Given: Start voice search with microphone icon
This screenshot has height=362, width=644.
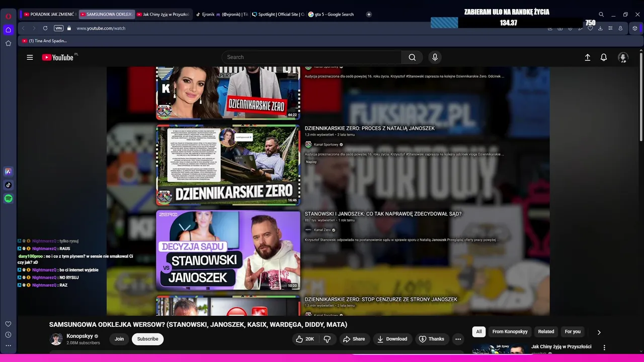Looking at the screenshot, I should tap(435, 57).
